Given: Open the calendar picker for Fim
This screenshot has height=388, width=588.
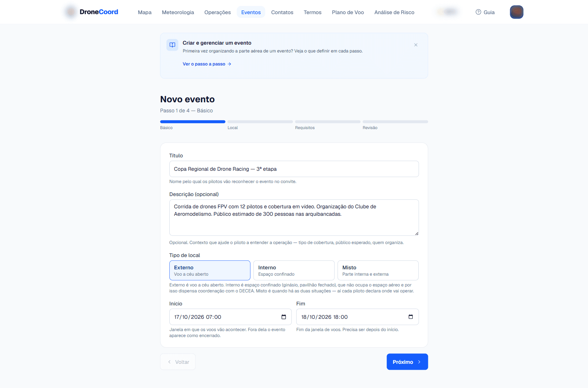Looking at the screenshot, I should (410, 317).
